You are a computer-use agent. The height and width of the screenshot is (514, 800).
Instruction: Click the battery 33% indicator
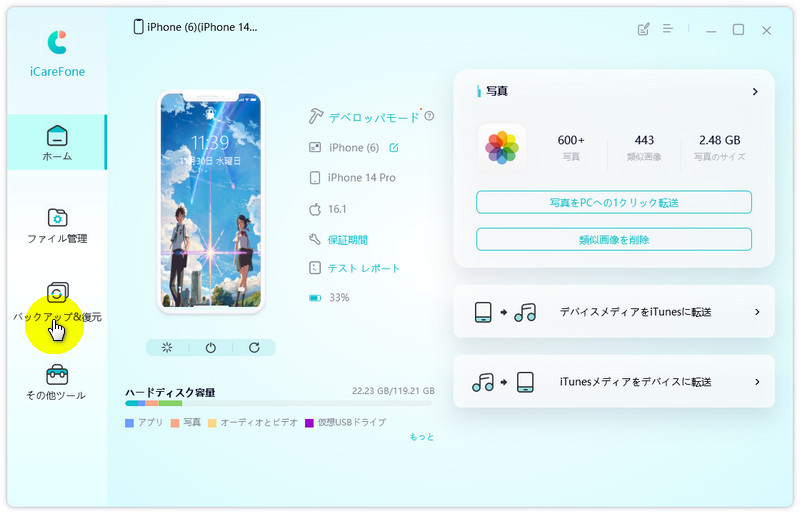pos(329,298)
